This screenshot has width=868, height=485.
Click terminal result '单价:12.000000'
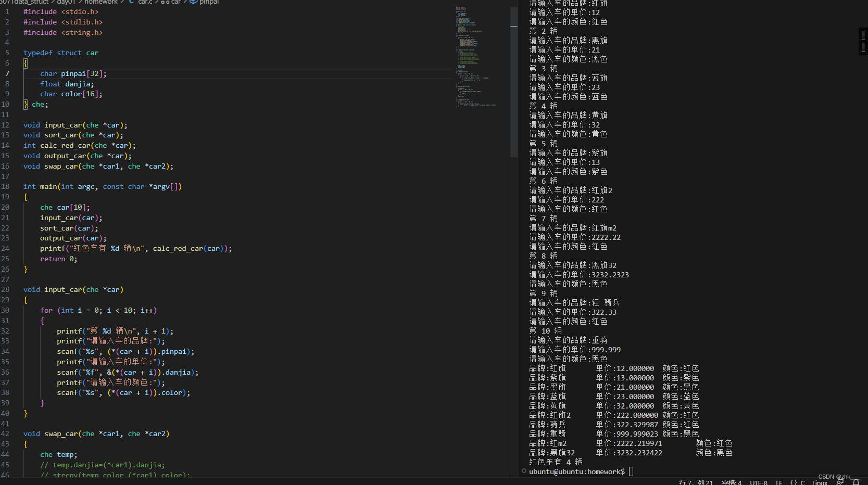(625, 368)
